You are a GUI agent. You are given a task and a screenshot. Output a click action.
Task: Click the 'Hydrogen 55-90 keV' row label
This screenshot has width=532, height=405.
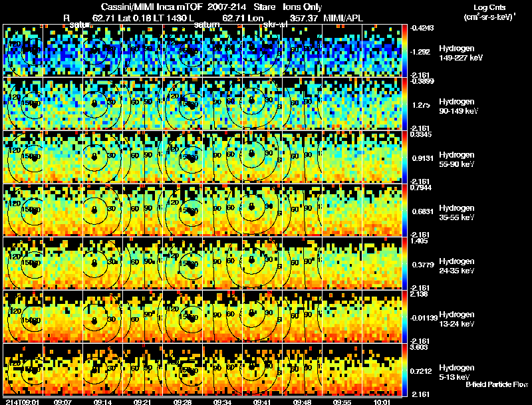coord(456,160)
